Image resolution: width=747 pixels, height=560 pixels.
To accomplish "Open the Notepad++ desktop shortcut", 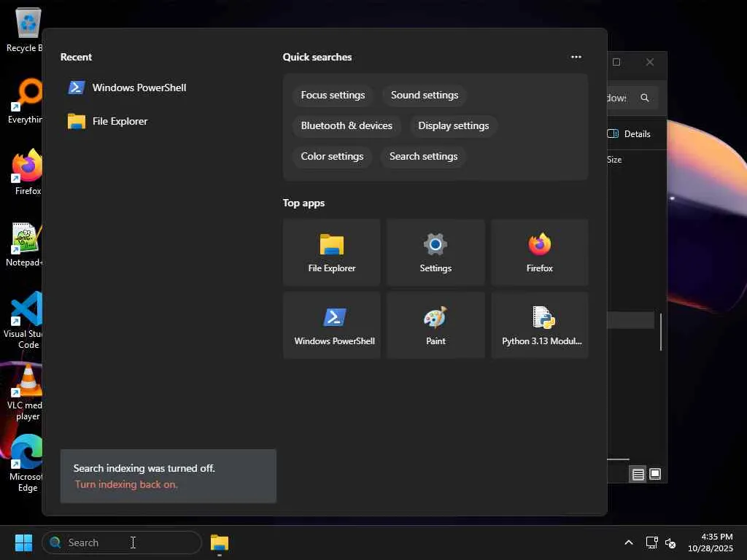I will [x=24, y=244].
